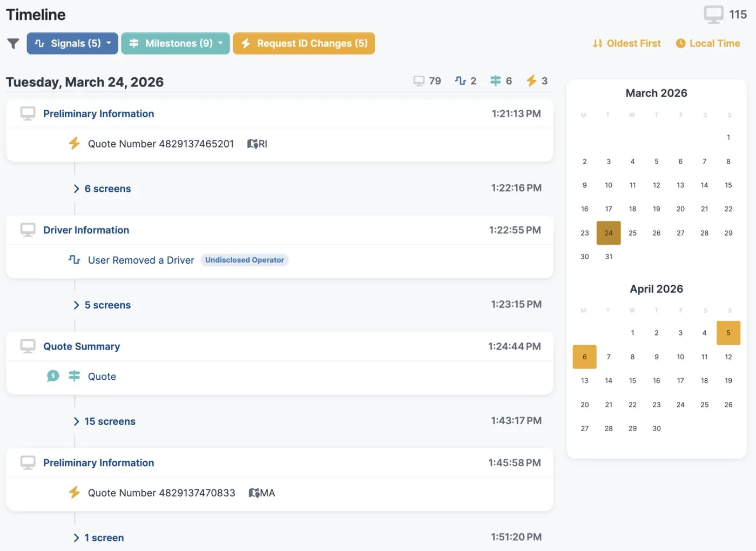Image resolution: width=756 pixels, height=551 pixels.
Task: Click the dollar speech bubble icon
Action: coord(53,376)
